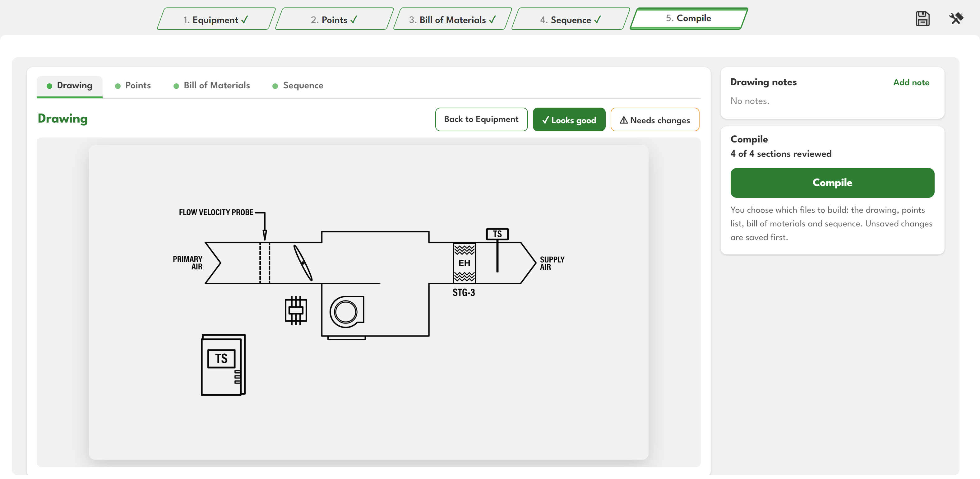Click the STG-3 label
The image size is (980, 479).
(x=463, y=293)
